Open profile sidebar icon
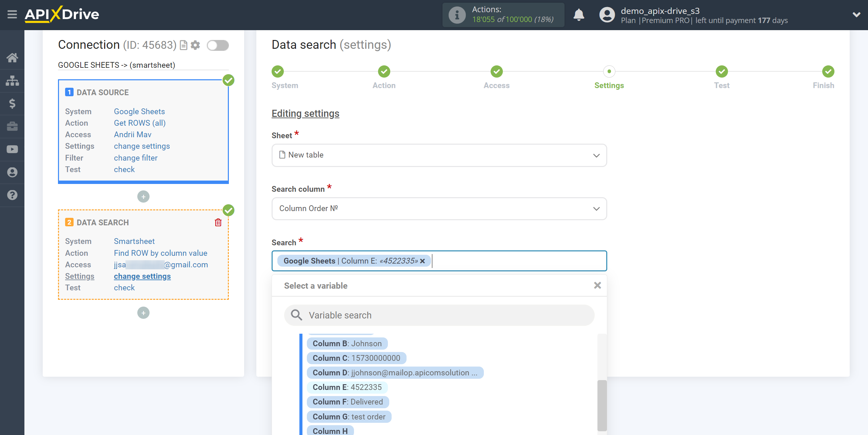The height and width of the screenshot is (435, 868). click(12, 172)
